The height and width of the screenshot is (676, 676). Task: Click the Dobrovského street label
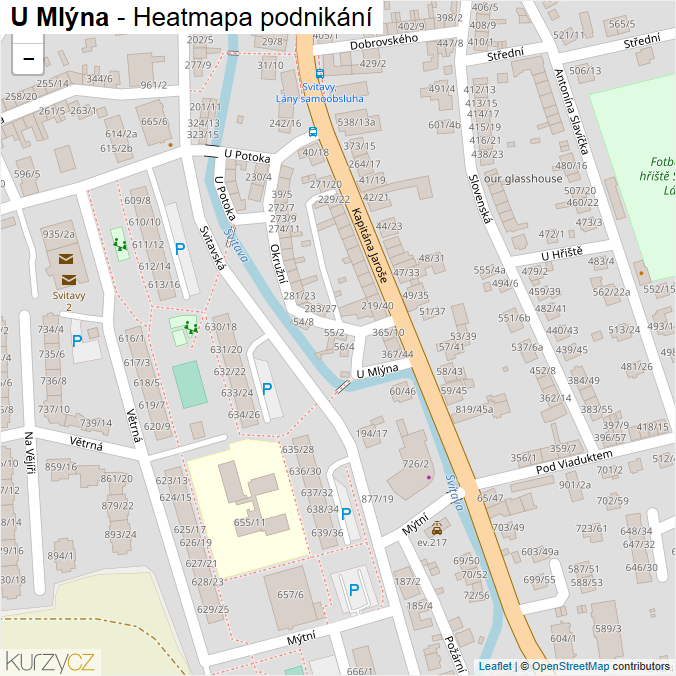384,41
